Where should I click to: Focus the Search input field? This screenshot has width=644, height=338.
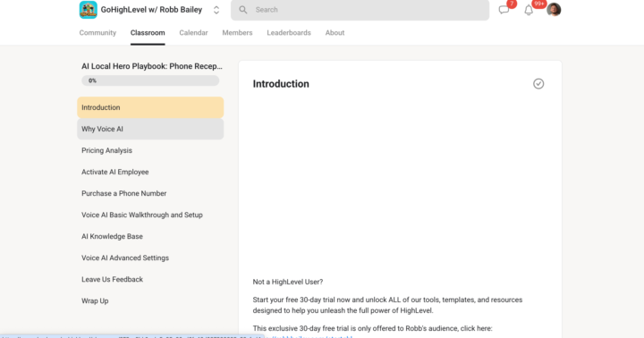[360, 10]
